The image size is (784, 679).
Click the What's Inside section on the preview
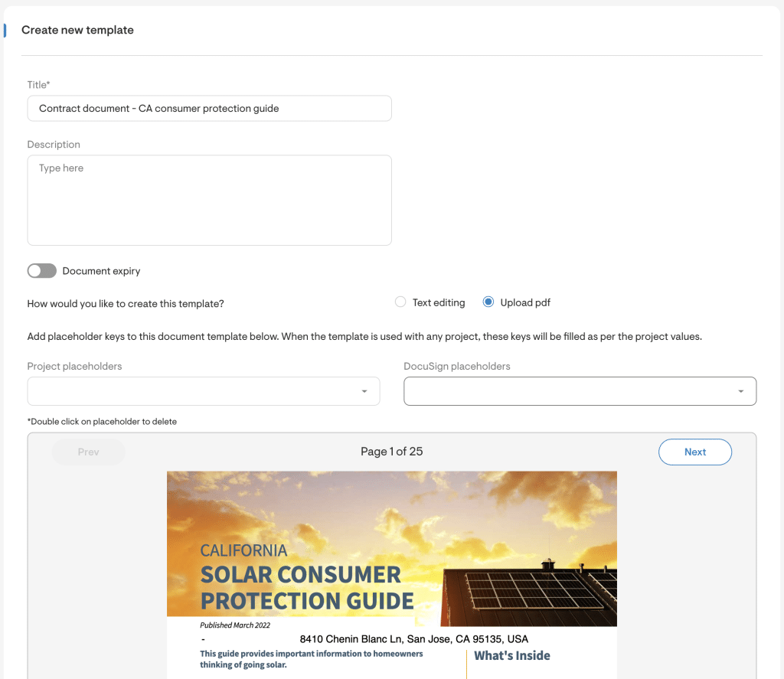(x=511, y=655)
